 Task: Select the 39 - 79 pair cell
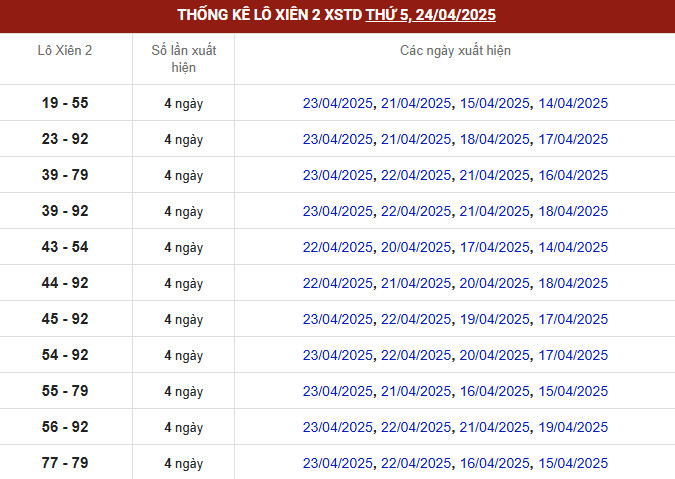tap(65, 175)
